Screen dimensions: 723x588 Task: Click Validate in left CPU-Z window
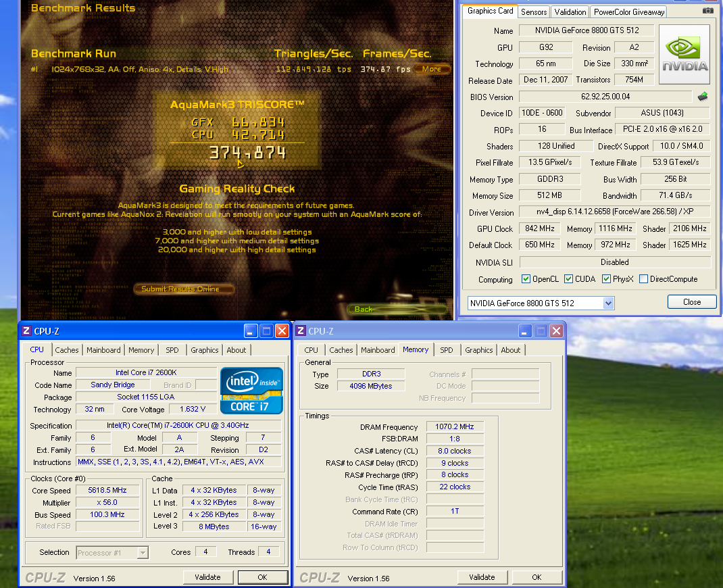pyautogui.click(x=207, y=577)
